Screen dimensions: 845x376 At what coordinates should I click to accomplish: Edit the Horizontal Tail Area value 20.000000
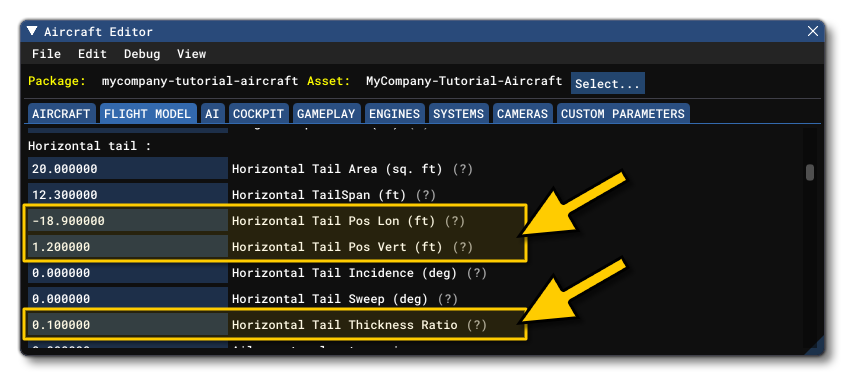point(128,169)
